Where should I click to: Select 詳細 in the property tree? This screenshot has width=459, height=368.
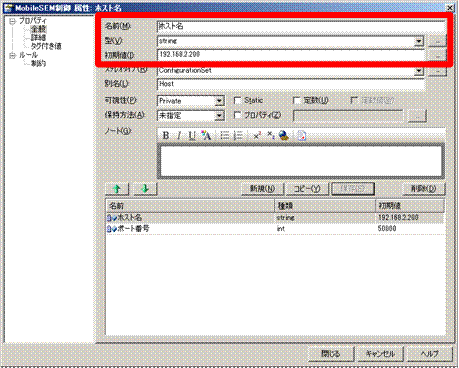point(38,38)
